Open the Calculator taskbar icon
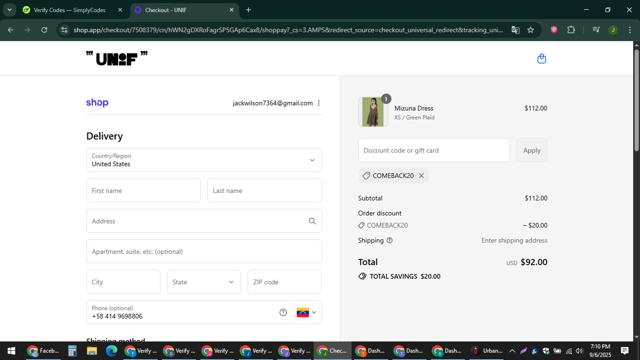The image size is (640, 360). click(x=72, y=351)
